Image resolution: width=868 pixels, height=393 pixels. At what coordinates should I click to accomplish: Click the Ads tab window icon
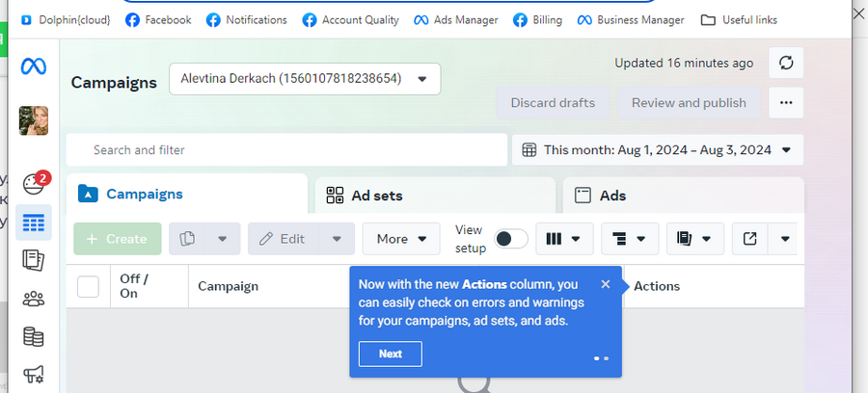(583, 196)
